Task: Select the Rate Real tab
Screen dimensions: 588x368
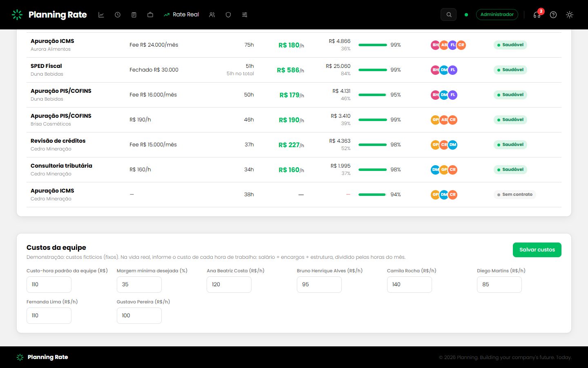Action: pos(181,15)
